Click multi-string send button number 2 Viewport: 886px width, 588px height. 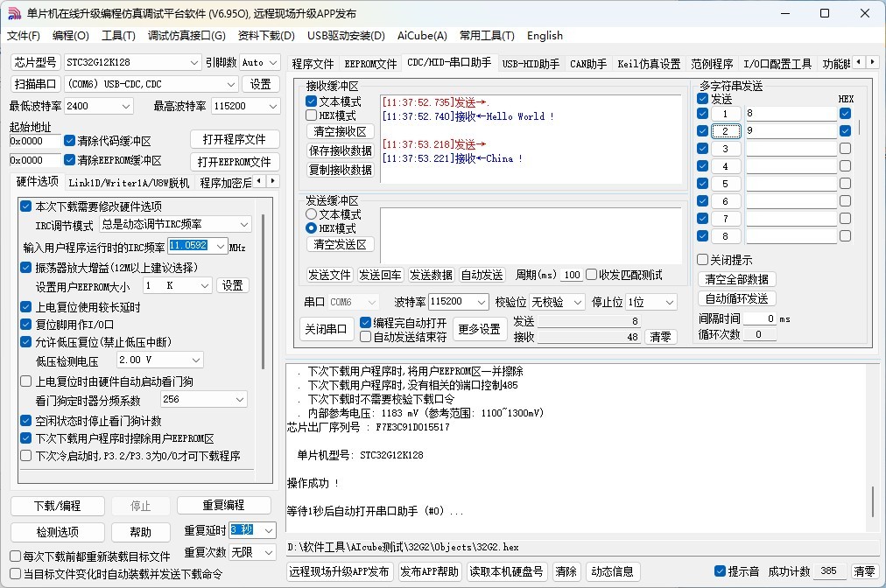(725, 131)
